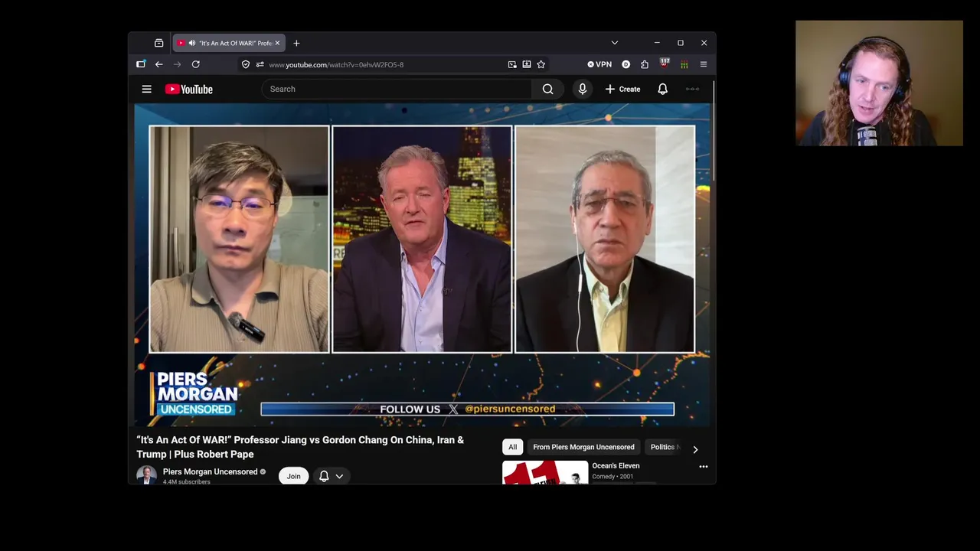This screenshot has width=980, height=551.
Task: Toggle the VPN button in toolbar
Action: click(x=599, y=64)
